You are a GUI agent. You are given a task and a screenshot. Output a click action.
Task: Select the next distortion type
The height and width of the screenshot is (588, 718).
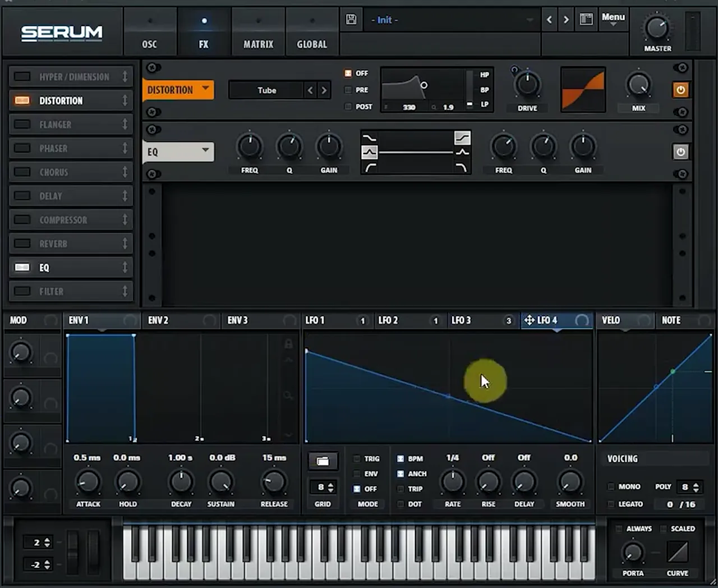tap(324, 90)
